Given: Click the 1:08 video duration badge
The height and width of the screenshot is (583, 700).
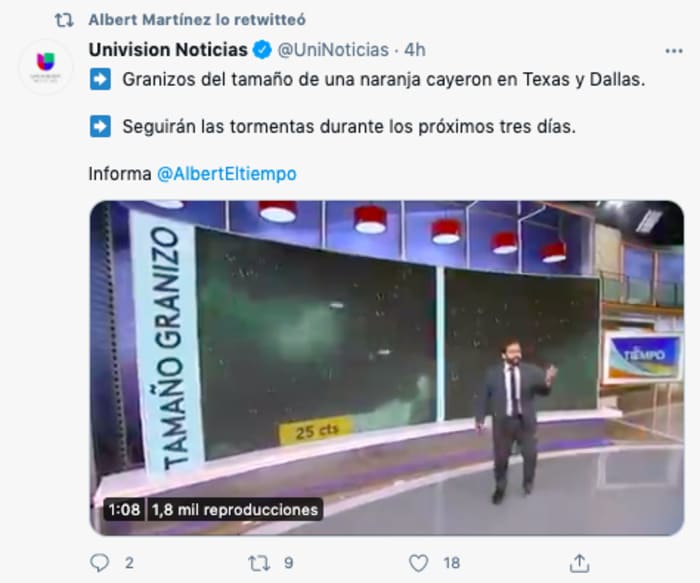Looking at the screenshot, I should (x=124, y=509).
